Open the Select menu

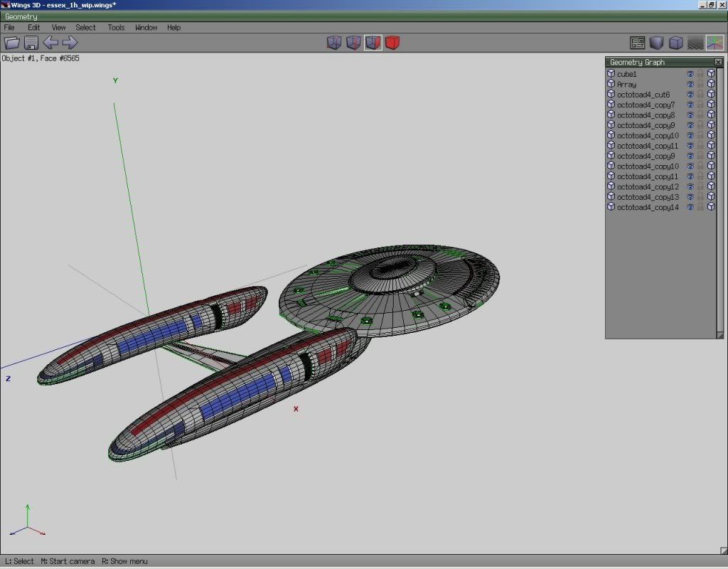85,28
